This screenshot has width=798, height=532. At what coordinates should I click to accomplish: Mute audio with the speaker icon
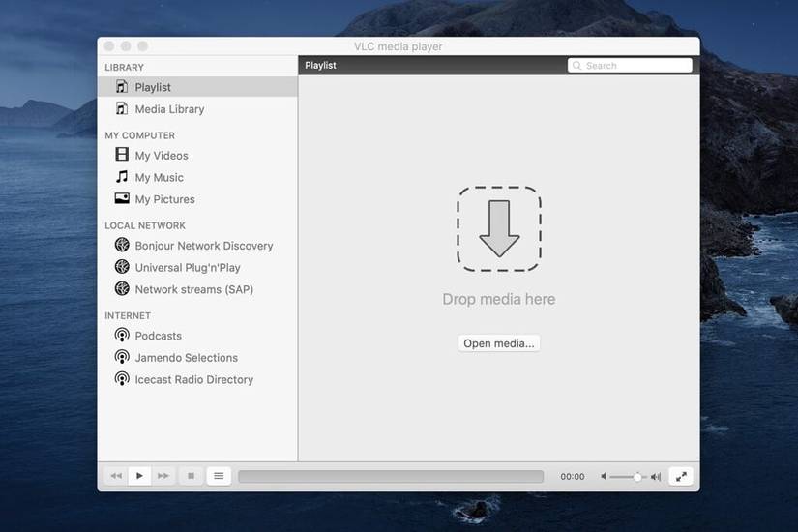coord(604,477)
